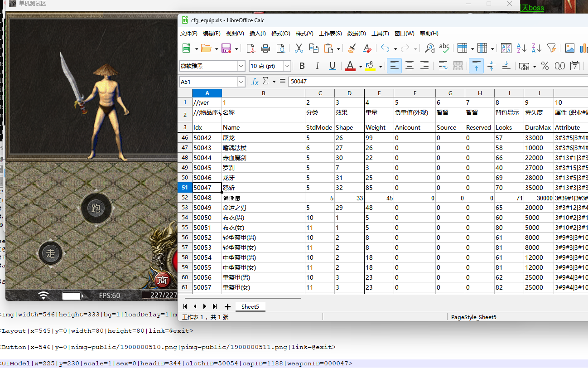Open the font name dropdown
The width and height of the screenshot is (588, 388).
point(241,66)
